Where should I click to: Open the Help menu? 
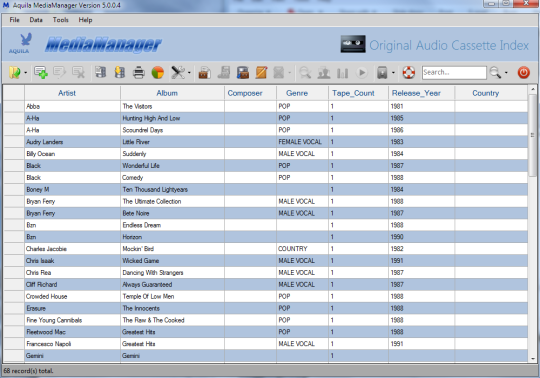click(85, 20)
